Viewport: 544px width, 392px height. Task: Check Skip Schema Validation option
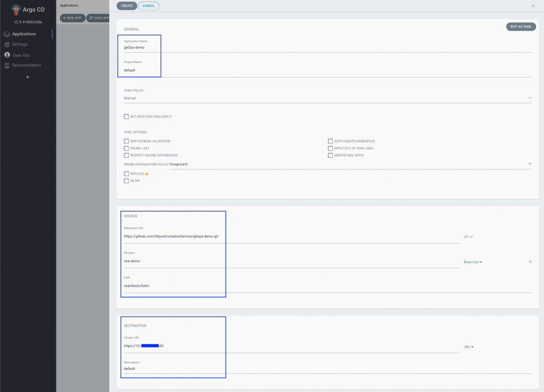(126, 141)
